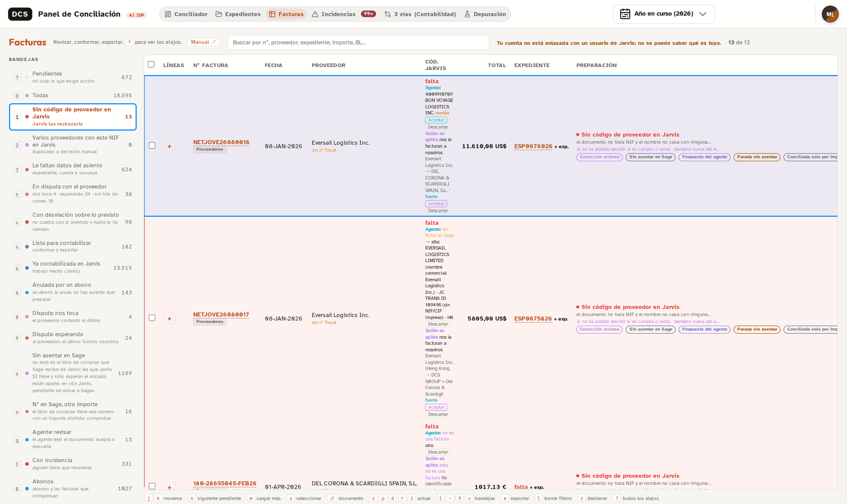Tick the select-all checkbox in table header
847x504 pixels.
tap(151, 64)
